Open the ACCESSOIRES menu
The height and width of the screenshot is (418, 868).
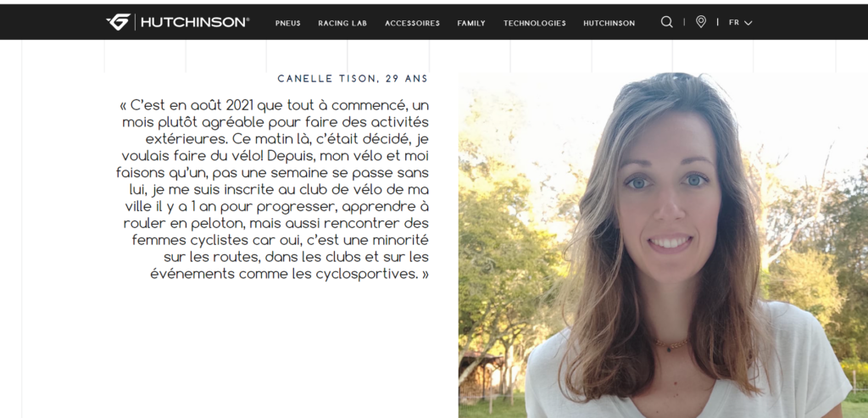[413, 23]
